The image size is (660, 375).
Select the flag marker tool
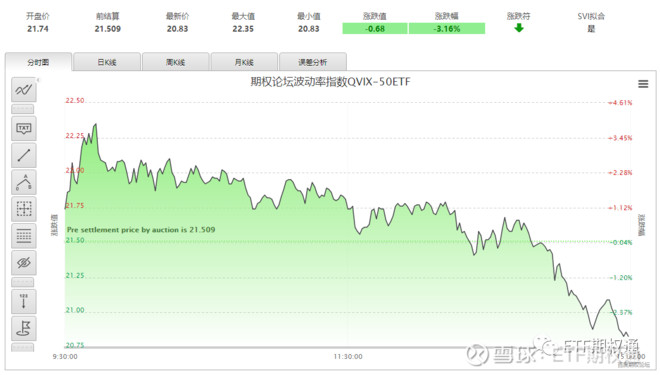point(24,328)
